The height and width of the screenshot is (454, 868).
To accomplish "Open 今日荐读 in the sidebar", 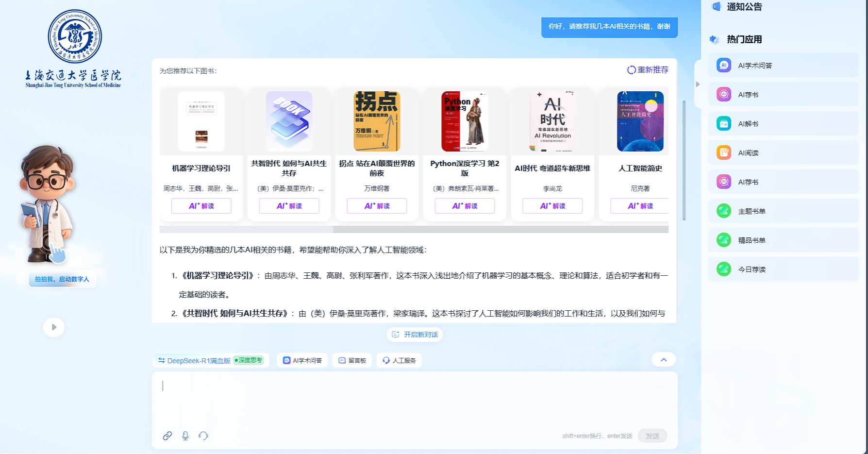I will (x=783, y=269).
